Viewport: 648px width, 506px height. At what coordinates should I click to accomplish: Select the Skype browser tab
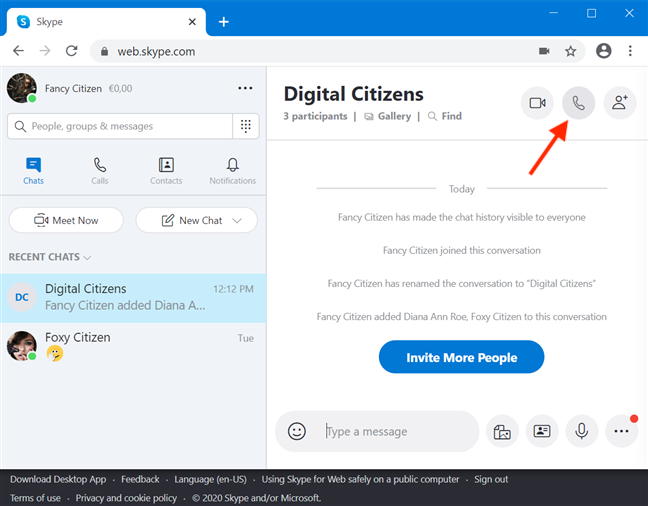click(x=107, y=21)
